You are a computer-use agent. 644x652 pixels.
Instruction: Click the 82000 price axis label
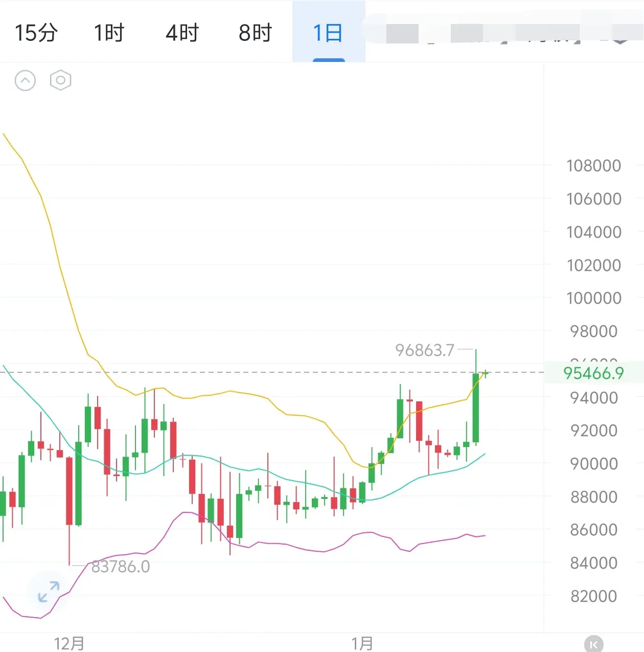pyautogui.click(x=594, y=596)
